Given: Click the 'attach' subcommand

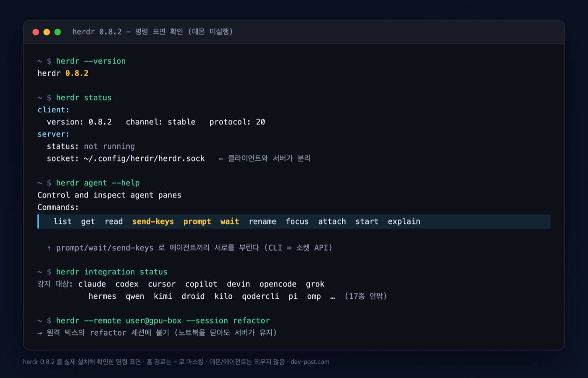Looking at the screenshot, I should click(332, 222).
